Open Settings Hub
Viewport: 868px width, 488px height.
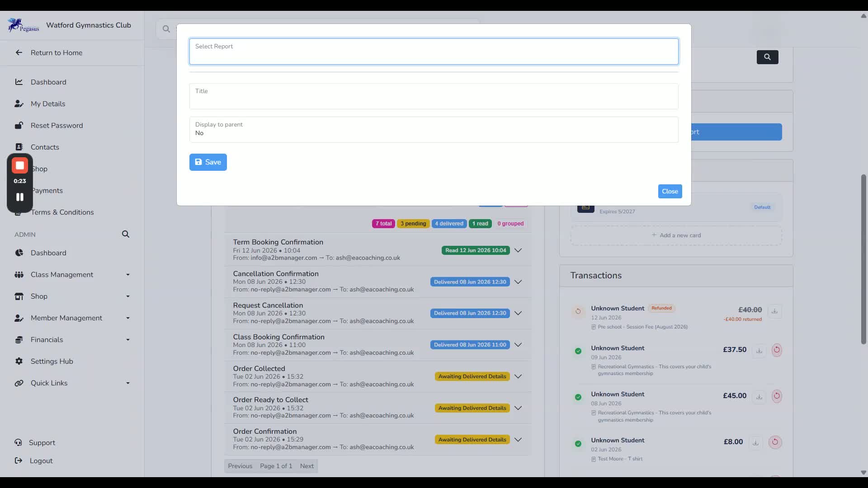click(52, 361)
